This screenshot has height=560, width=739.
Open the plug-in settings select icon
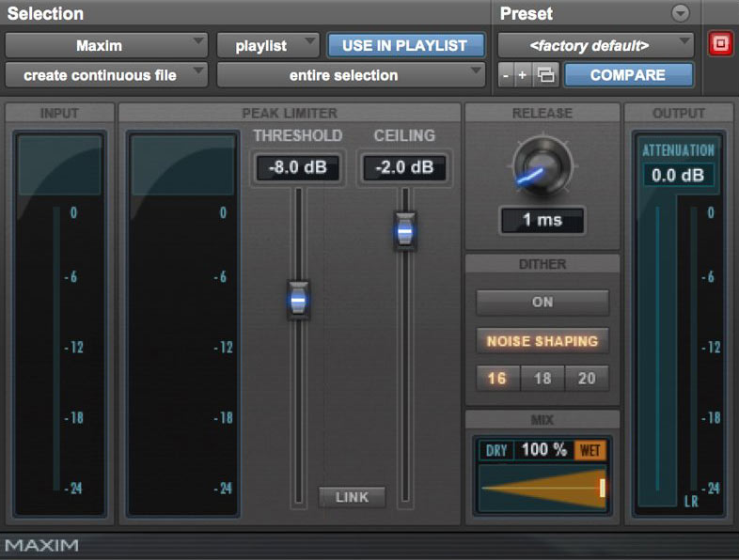pyautogui.click(x=545, y=75)
